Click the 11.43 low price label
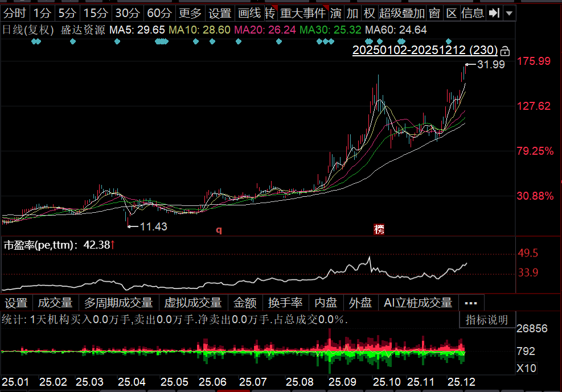562x392 pixels. tap(153, 226)
